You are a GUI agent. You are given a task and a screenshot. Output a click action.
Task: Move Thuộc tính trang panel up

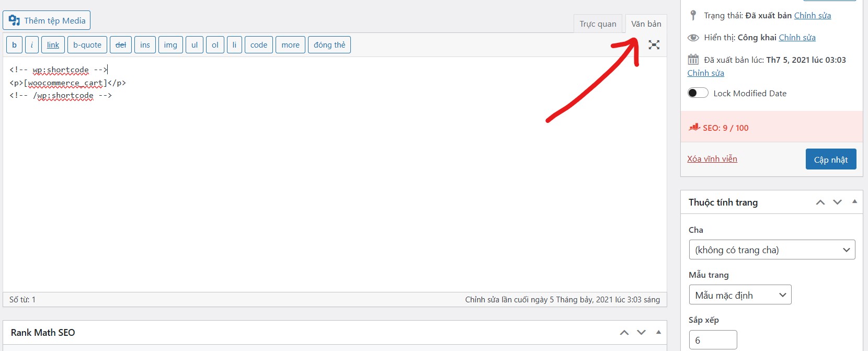point(820,202)
